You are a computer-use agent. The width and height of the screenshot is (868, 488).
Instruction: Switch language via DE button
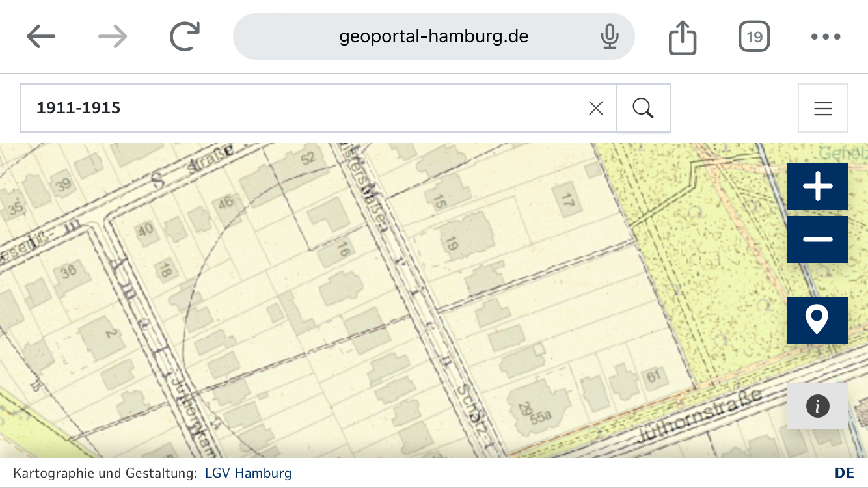(x=845, y=473)
